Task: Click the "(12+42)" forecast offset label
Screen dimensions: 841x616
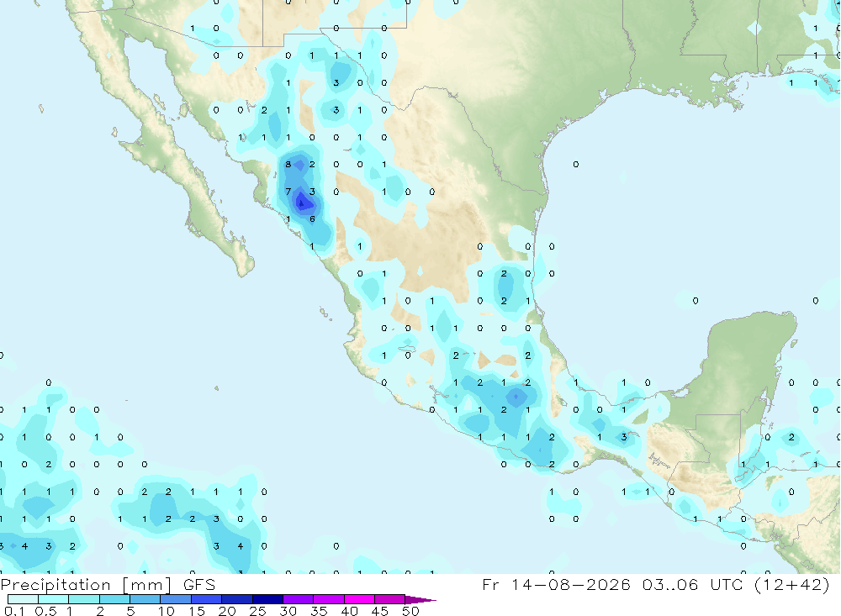Action: (791, 584)
